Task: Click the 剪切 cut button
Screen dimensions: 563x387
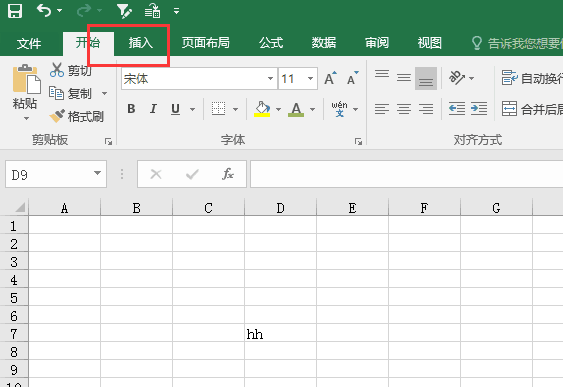Action: click(x=70, y=70)
